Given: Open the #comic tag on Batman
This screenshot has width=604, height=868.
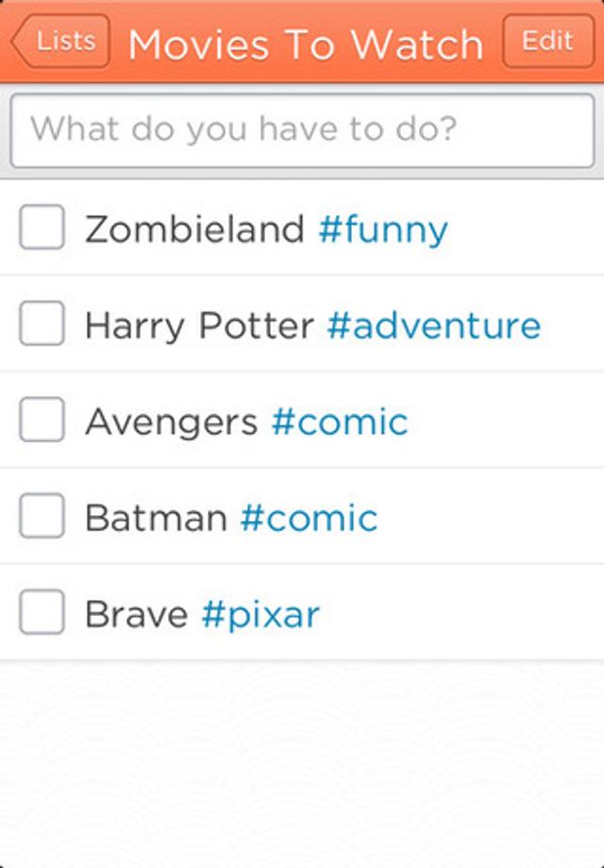Looking at the screenshot, I should tap(309, 518).
